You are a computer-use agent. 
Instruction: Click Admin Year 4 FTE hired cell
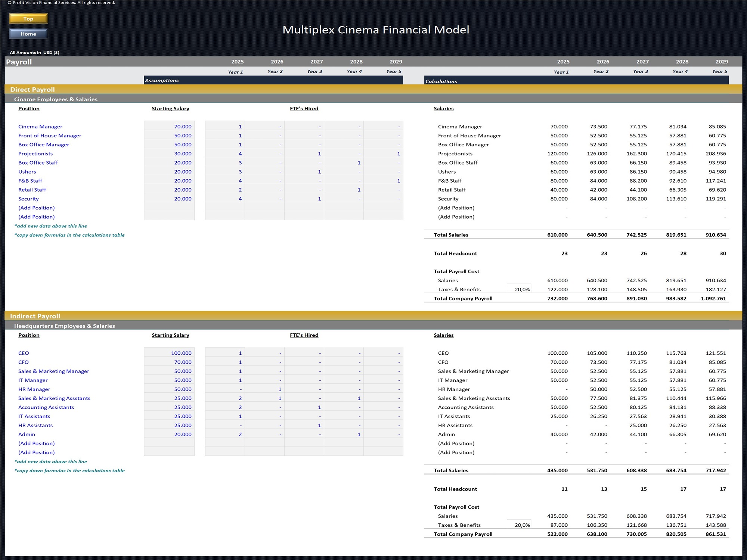point(344,434)
